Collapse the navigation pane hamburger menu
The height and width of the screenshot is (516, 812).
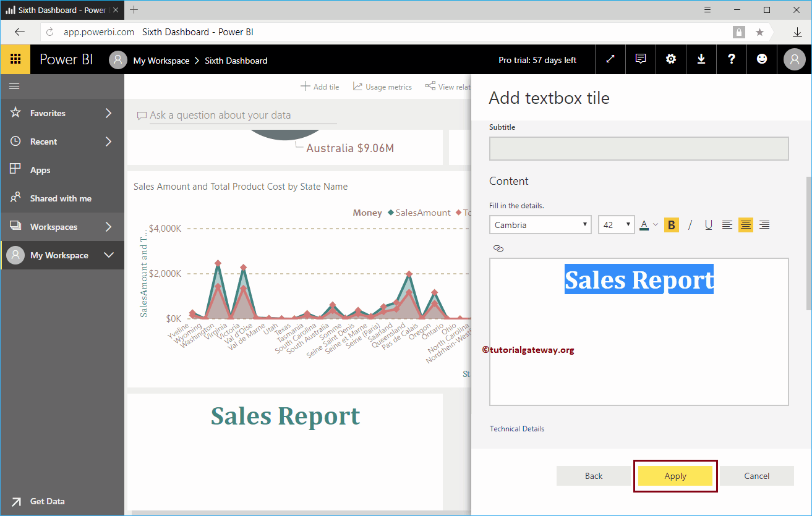pyautogui.click(x=14, y=87)
